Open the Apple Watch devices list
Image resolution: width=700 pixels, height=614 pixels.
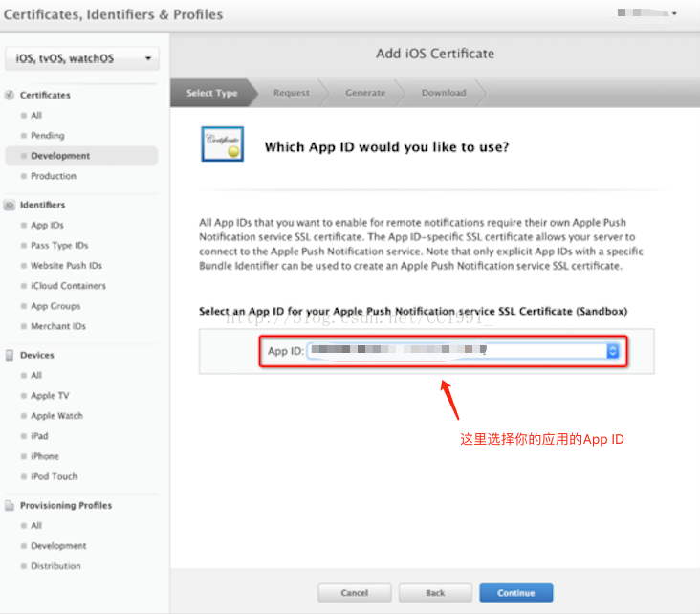tap(56, 416)
